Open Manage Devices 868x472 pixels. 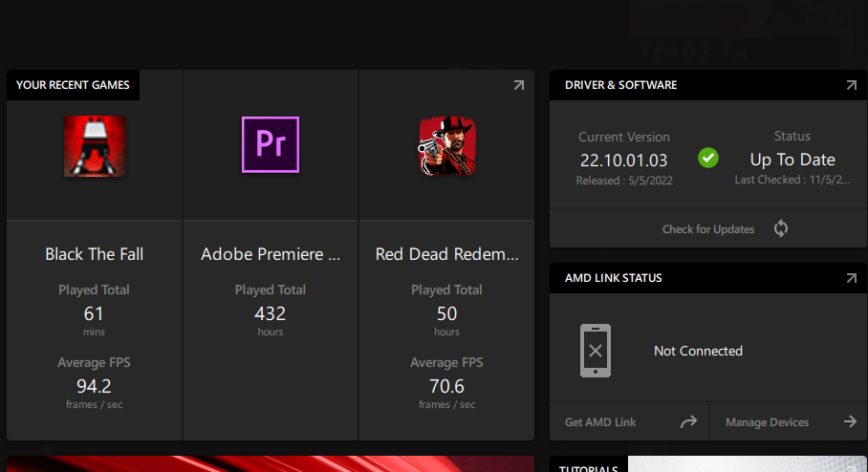(x=767, y=422)
